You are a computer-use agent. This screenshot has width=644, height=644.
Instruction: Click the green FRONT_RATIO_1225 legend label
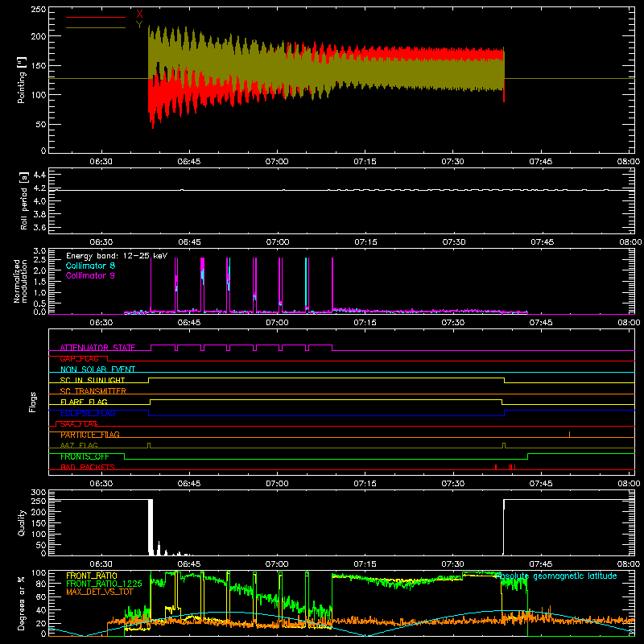click(104, 584)
